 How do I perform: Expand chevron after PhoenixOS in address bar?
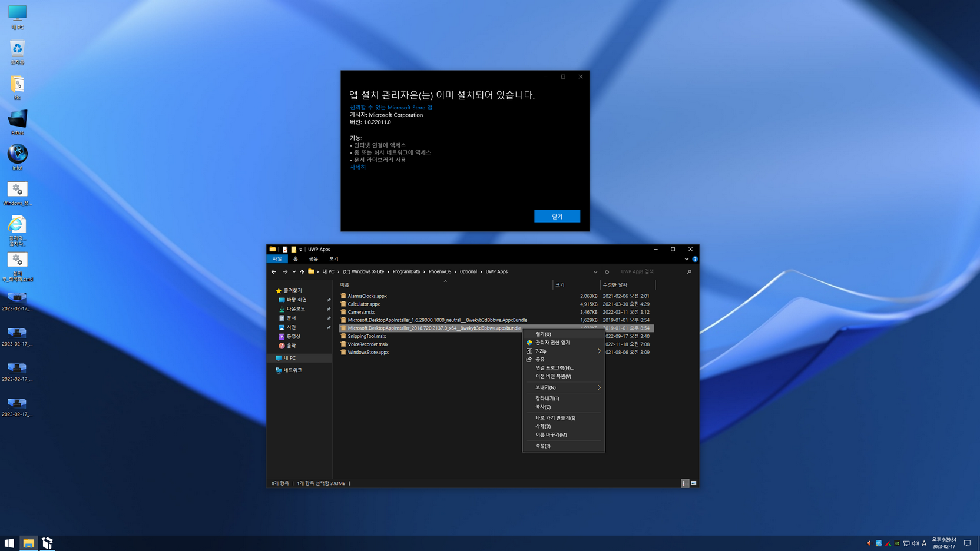pos(456,271)
